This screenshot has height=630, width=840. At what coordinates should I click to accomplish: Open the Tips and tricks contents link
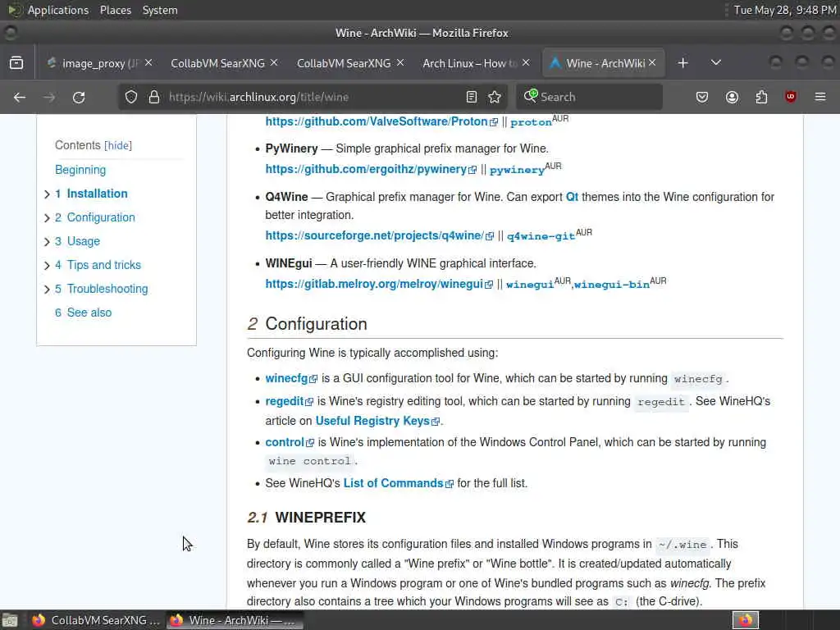(98, 265)
